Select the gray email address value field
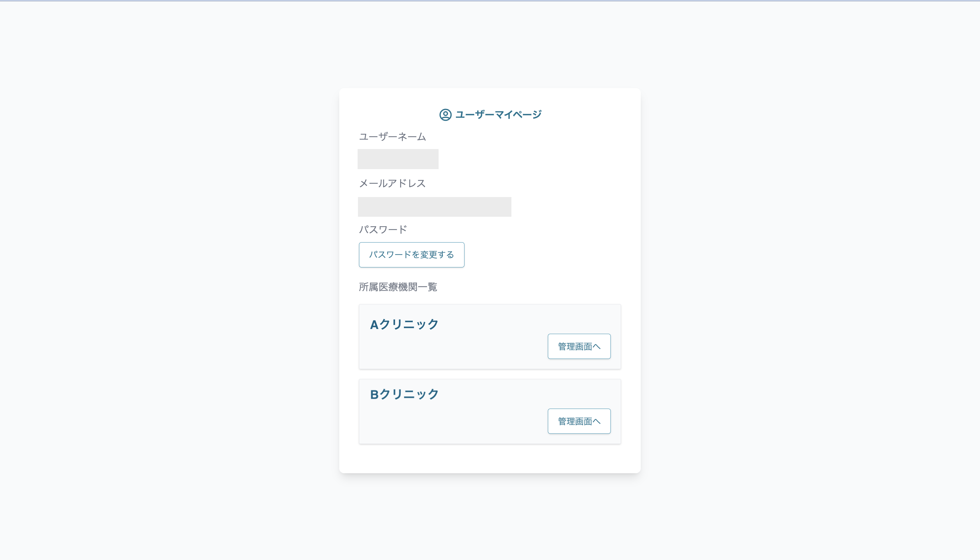The width and height of the screenshot is (980, 560). 434,207
